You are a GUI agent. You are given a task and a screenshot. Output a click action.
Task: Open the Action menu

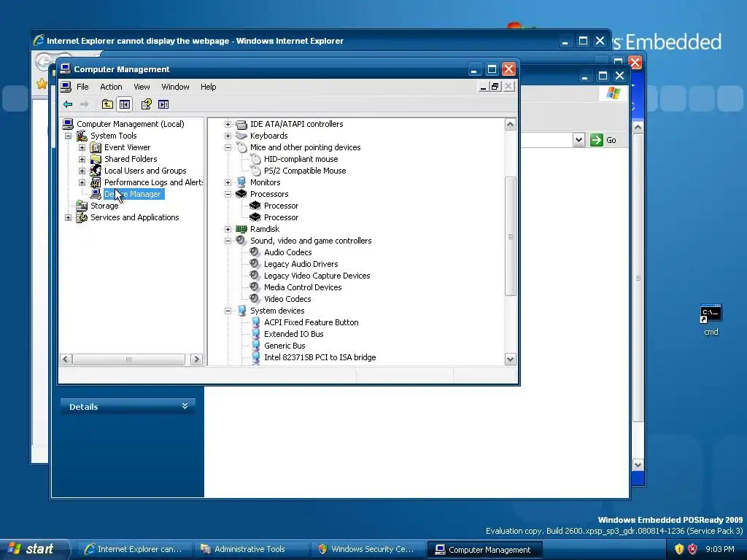[111, 87]
